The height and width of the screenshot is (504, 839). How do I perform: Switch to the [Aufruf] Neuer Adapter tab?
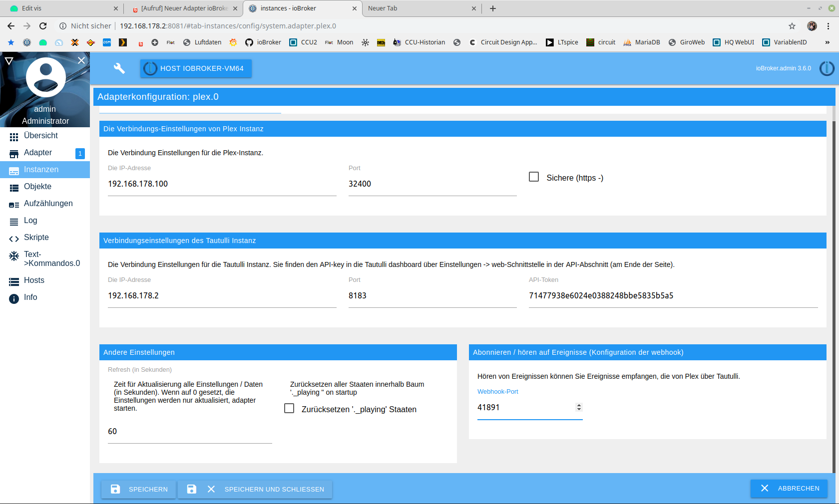pos(183,8)
